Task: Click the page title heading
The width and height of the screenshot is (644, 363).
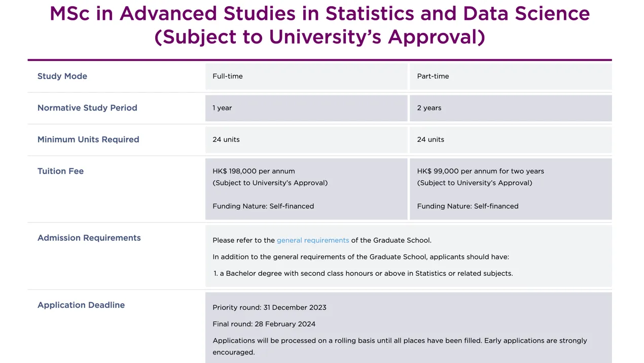Action: point(319,25)
